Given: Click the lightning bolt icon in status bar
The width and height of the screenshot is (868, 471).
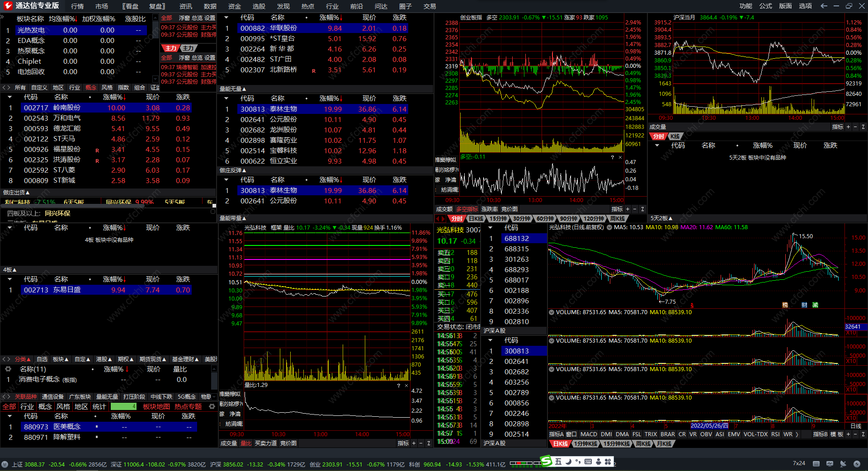Looking at the screenshot, I should (857, 464).
